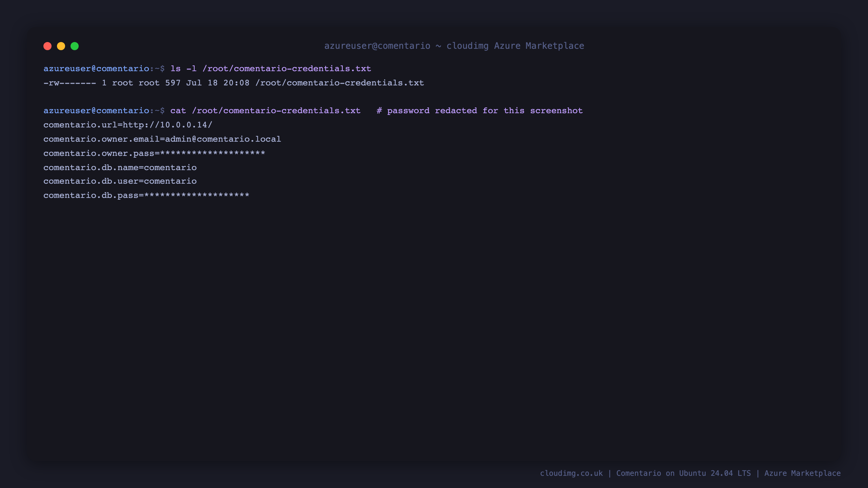This screenshot has height=488, width=868.
Task: Select the comentario.db.pass line
Action: click(146, 196)
